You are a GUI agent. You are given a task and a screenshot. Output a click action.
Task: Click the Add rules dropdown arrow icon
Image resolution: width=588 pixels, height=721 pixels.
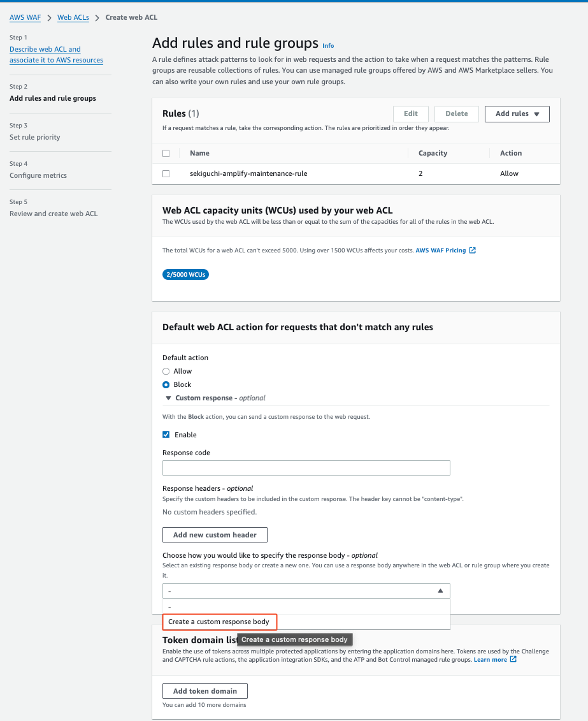point(536,114)
